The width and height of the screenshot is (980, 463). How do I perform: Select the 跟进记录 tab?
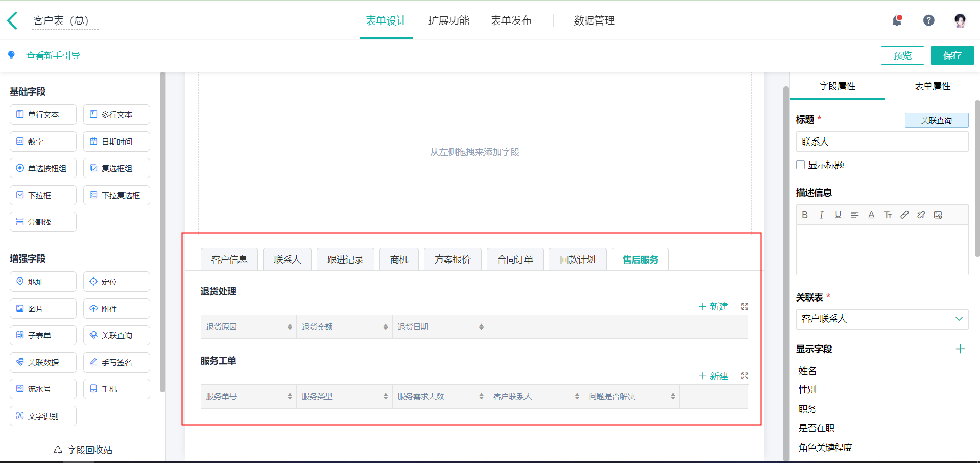(345, 259)
